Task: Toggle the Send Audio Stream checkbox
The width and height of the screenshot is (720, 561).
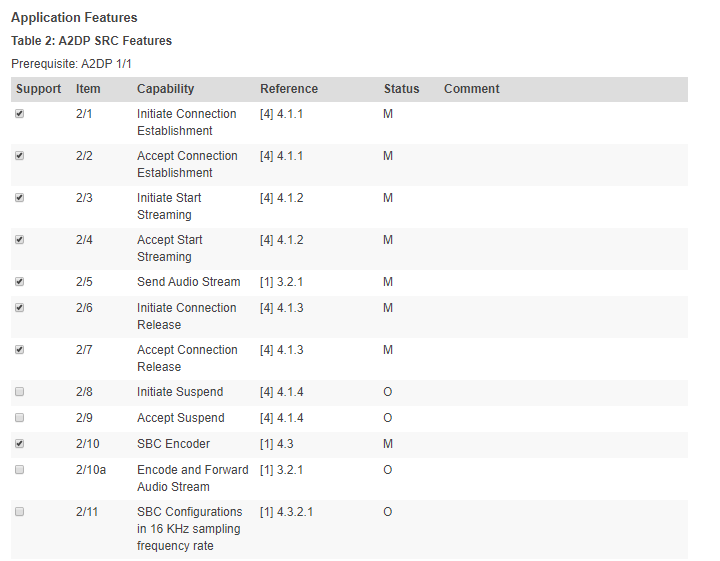Action: click(19, 281)
